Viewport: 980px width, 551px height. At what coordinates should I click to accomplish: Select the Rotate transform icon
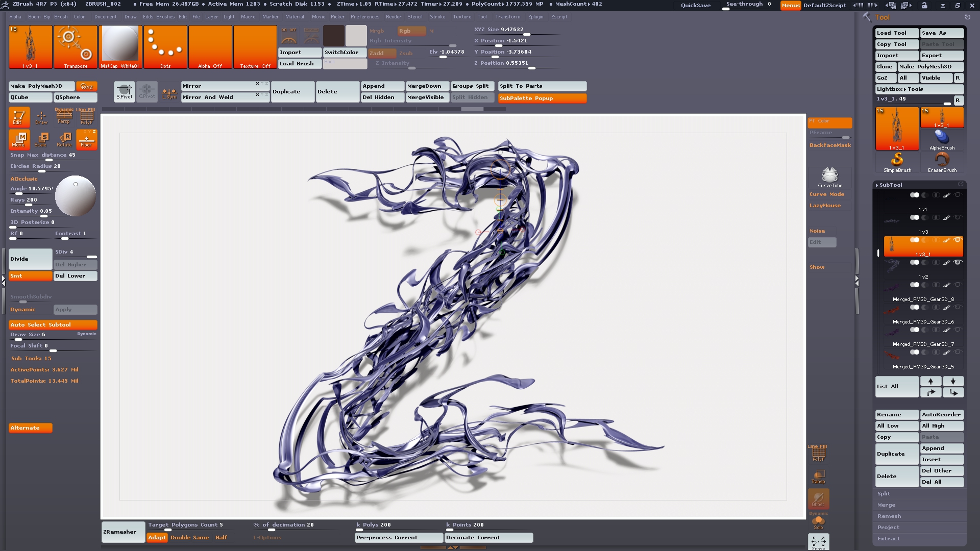pos(64,138)
